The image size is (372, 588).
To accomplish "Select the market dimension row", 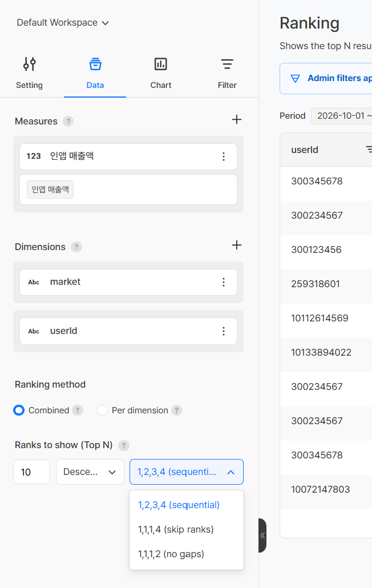I will click(128, 282).
